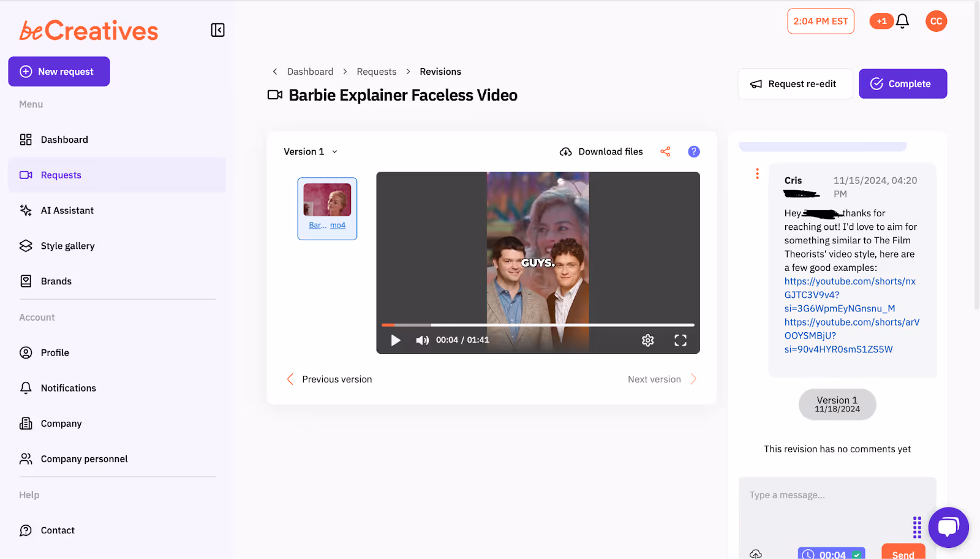Open notifications via the top bell icon
The image size is (980, 559).
[902, 21]
